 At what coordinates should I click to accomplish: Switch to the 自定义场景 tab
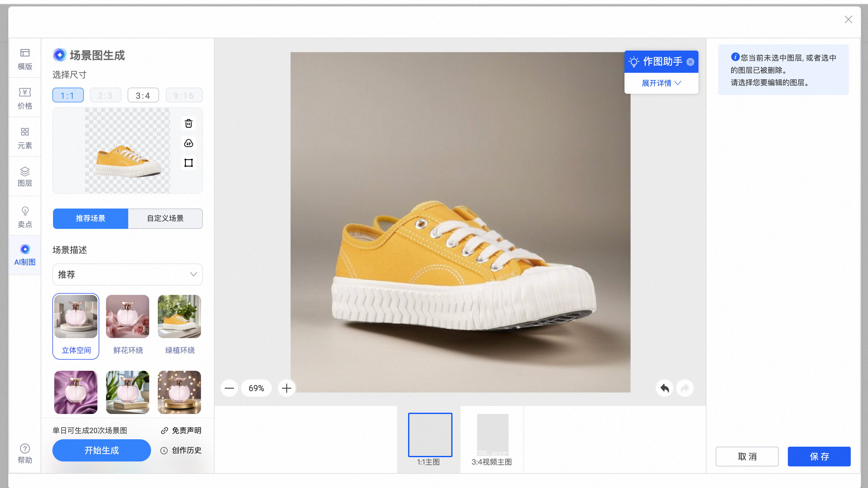(x=165, y=218)
